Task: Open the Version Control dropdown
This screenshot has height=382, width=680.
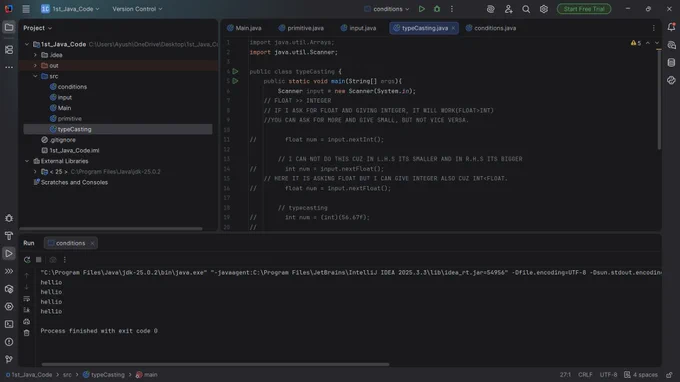Action: coord(137,9)
